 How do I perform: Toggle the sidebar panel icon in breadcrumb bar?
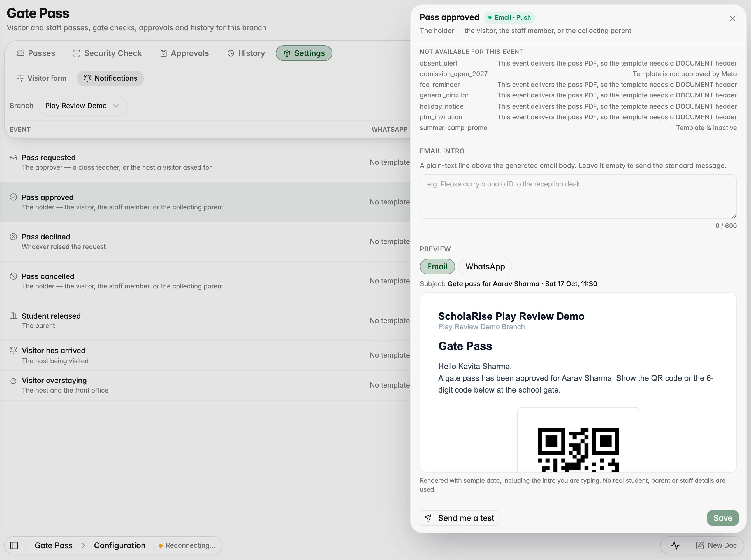pos(14,545)
